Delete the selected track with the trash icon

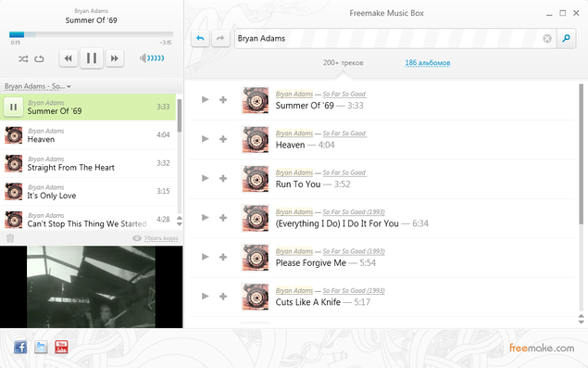10,238
